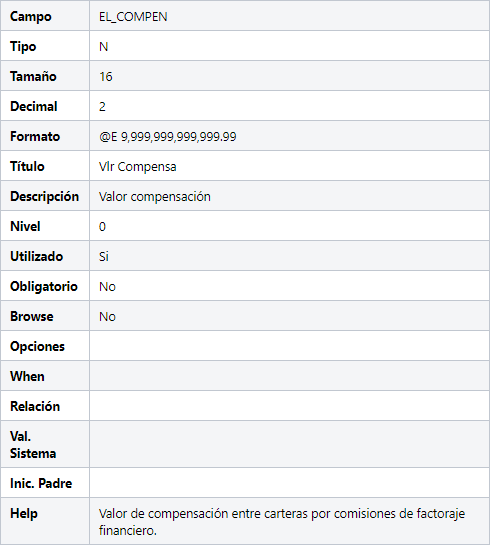The image size is (490, 545).
Task: Click the Valor compensación description
Action: [155, 197]
